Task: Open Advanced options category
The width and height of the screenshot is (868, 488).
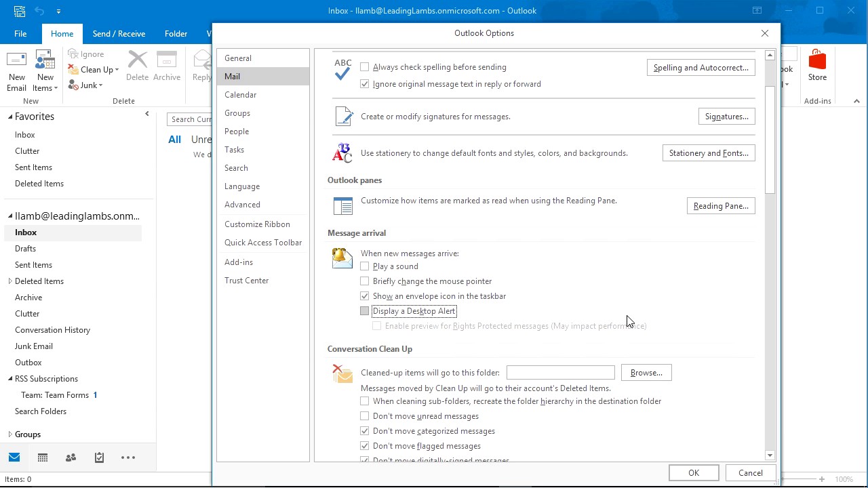Action: pos(263,205)
